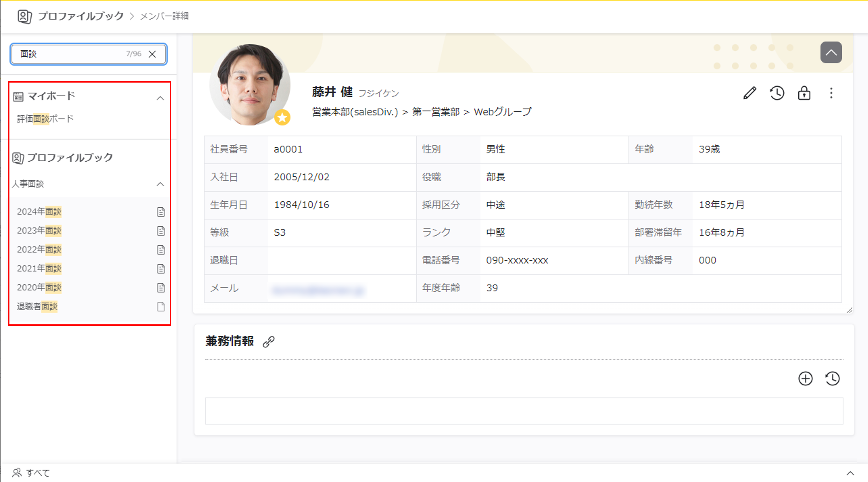Click the lock icon in profile header
The width and height of the screenshot is (868, 482).
tap(804, 93)
